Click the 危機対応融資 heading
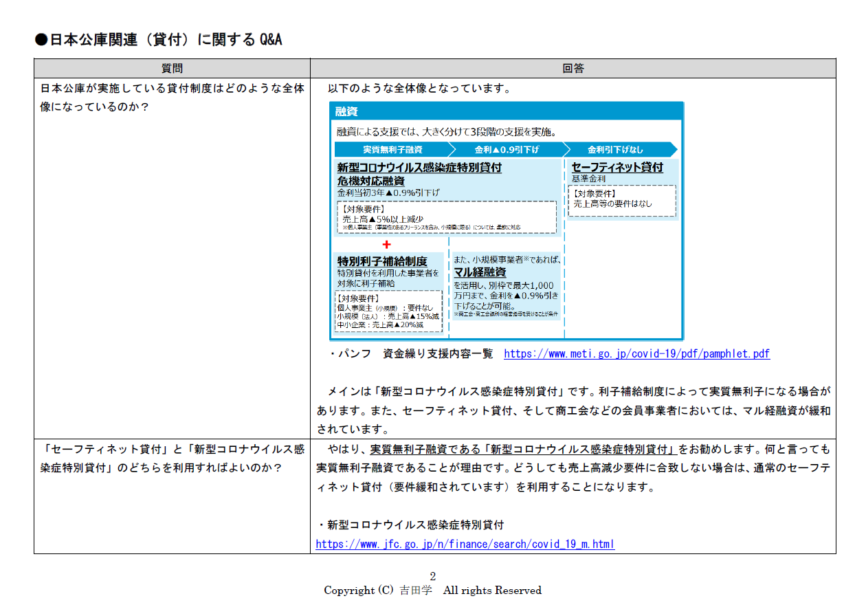This screenshot has height=616, width=866. click(370, 181)
